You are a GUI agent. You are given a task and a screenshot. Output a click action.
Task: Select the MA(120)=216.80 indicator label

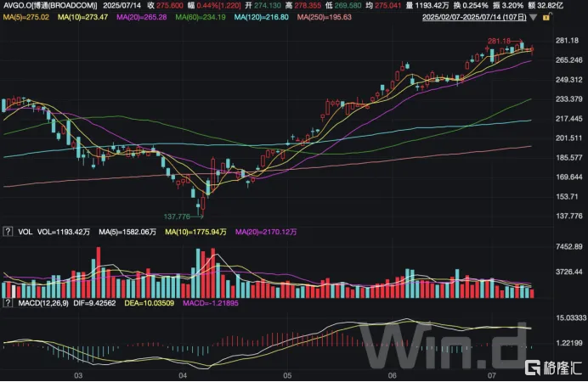pos(262,17)
